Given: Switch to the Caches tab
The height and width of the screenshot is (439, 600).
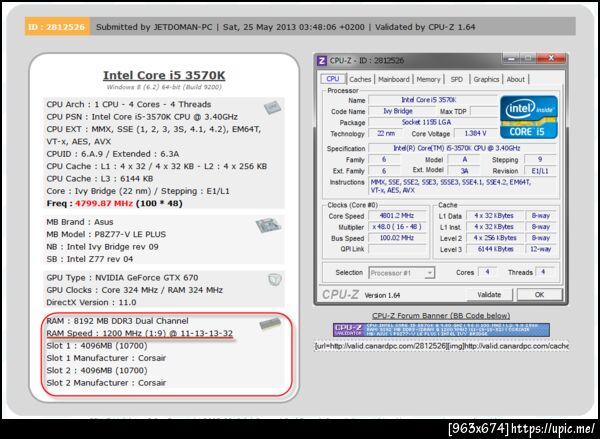Looking at the screenshot, I should 360,79.
